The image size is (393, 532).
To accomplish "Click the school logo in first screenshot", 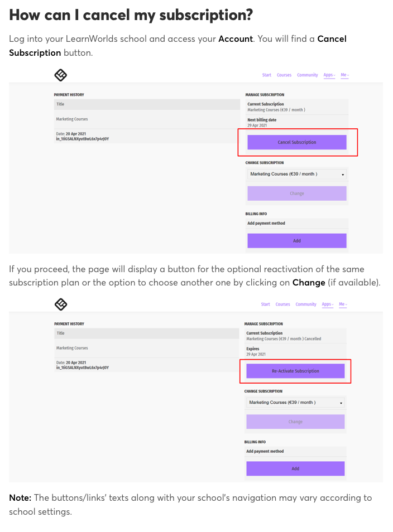I will tap(60, 75).
